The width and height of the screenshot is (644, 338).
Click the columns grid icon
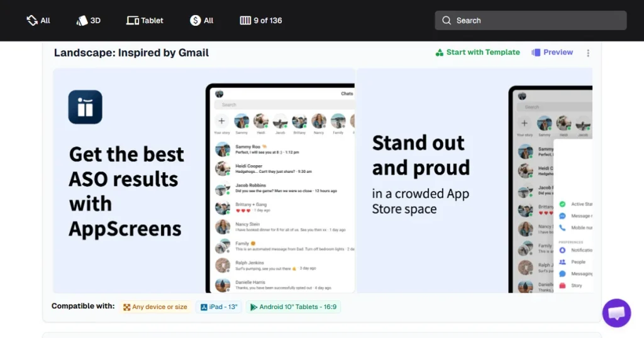pyautogui.click(x=245, y=21)
